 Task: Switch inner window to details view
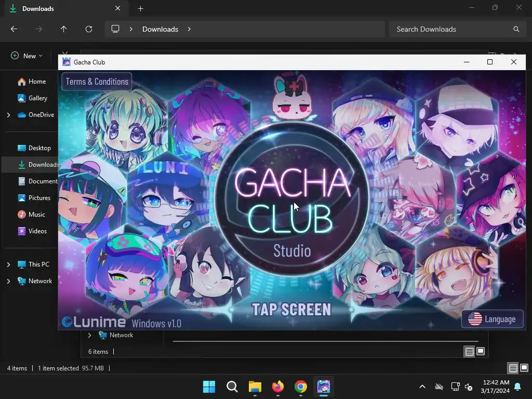[x=469, y=352]
